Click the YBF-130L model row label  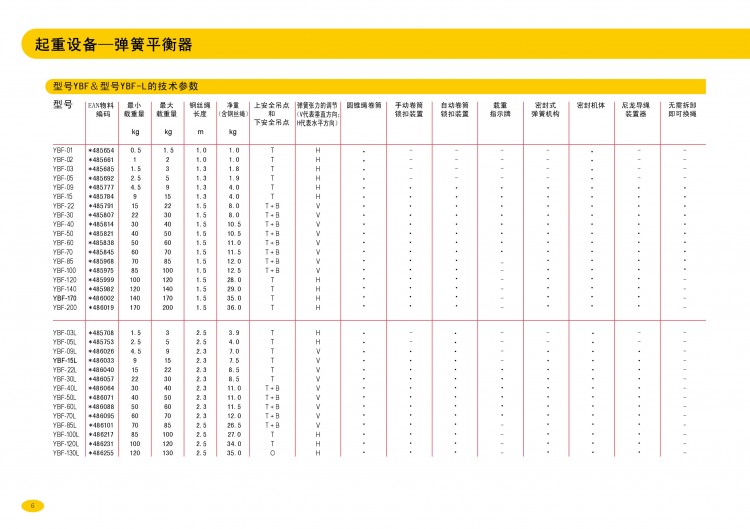point(66,453)
